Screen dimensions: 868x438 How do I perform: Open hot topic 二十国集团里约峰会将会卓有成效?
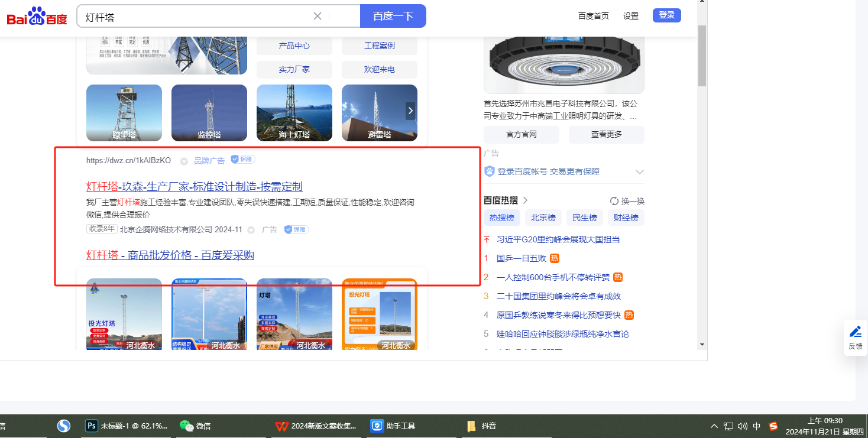click(x=559, y=296)
